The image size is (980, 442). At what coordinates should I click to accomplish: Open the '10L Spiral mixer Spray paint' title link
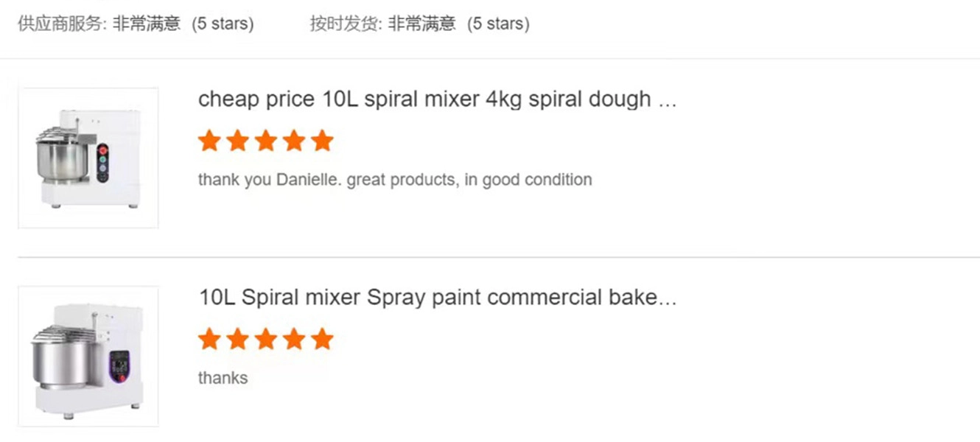click(x=437, y=298)
